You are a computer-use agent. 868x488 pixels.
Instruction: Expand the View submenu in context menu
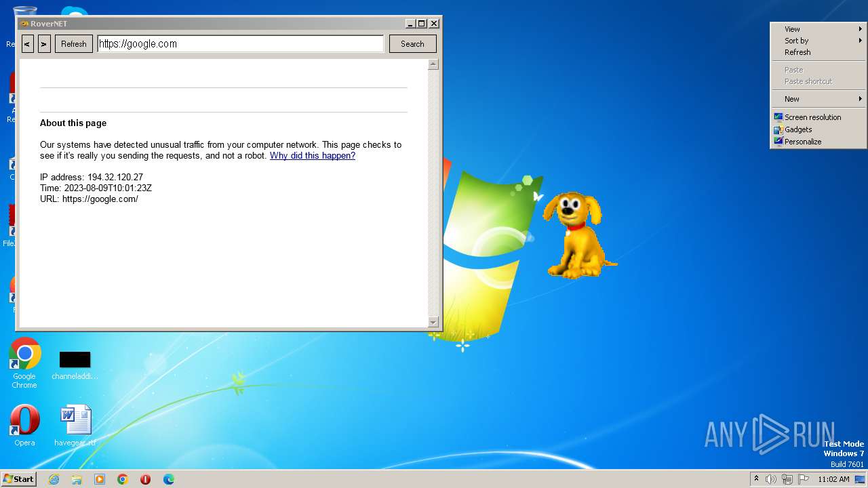pos(818,29)
